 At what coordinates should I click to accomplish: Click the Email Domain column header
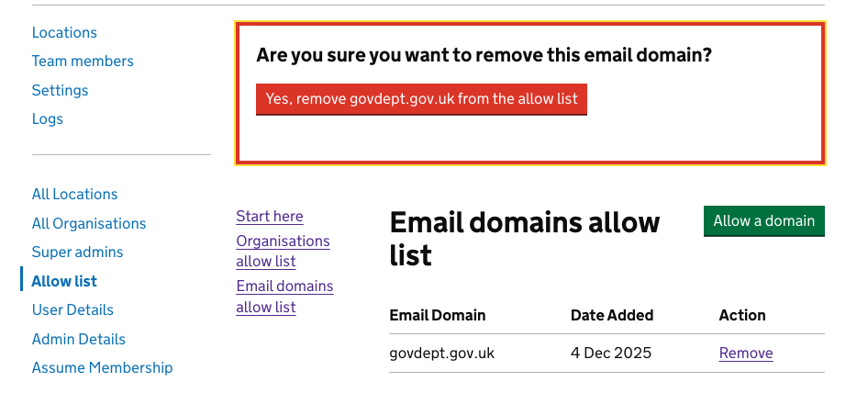pyautogui.click(x=437, y=315)
